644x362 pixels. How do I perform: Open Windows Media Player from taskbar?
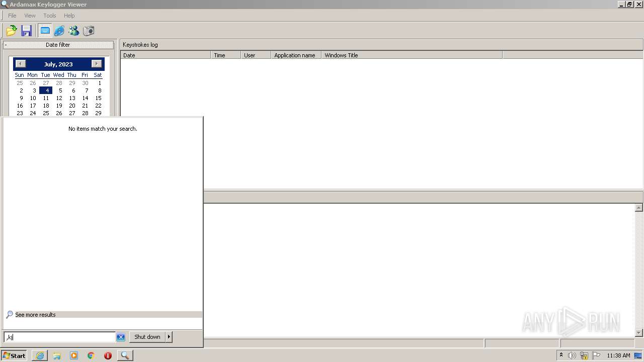(x=74, y=355)
